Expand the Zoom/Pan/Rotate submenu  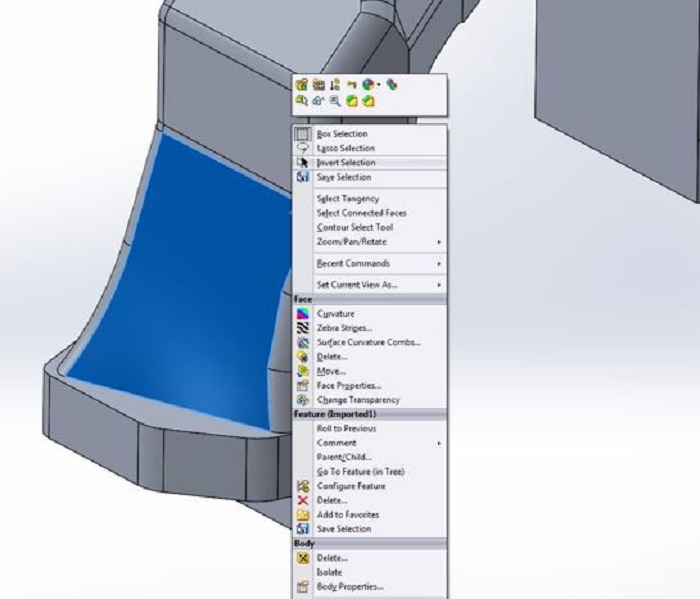pyautogui.click(x=438, y=242)
